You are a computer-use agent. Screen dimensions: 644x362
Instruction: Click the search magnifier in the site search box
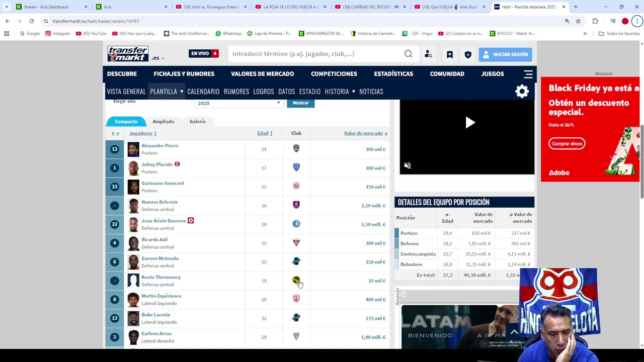coord(408,54)
